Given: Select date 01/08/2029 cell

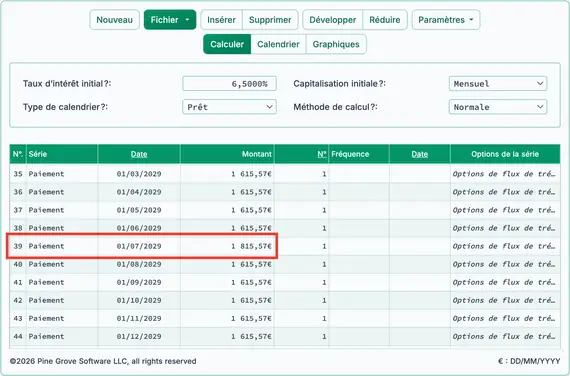Looking at the screenshot, I should [x=139, y=264].
